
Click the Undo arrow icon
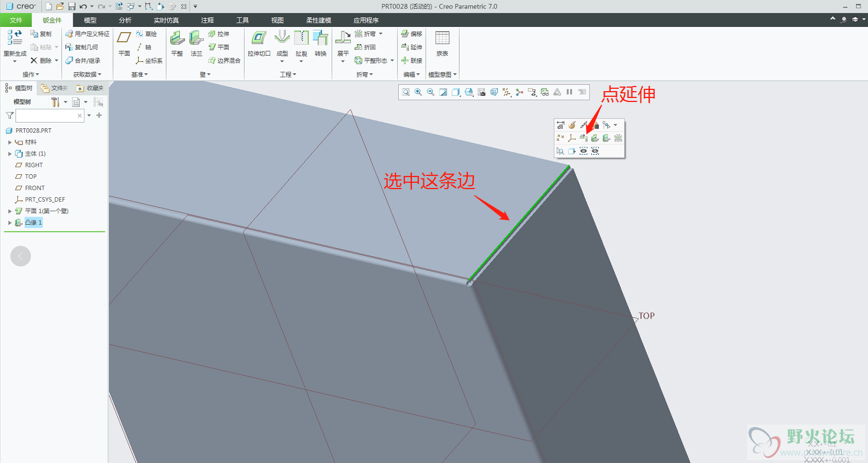point(84,6)
